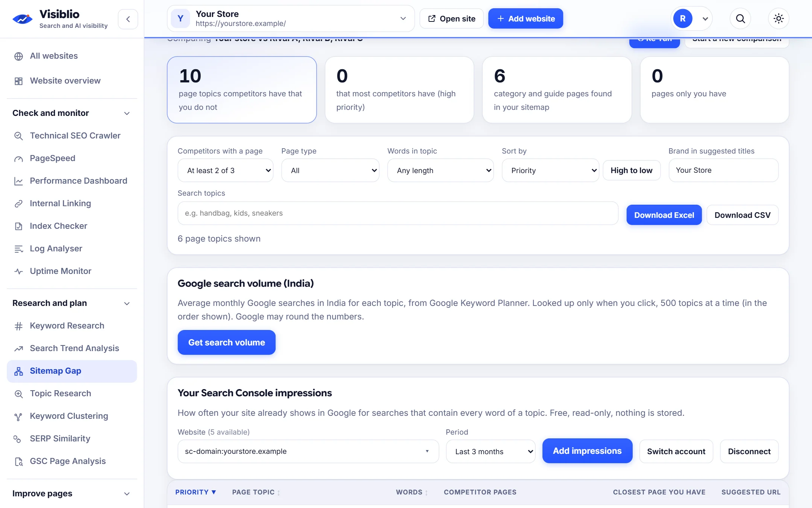
Task: Click the Technical SEO Crawler icon
Action: coord(18,136)
